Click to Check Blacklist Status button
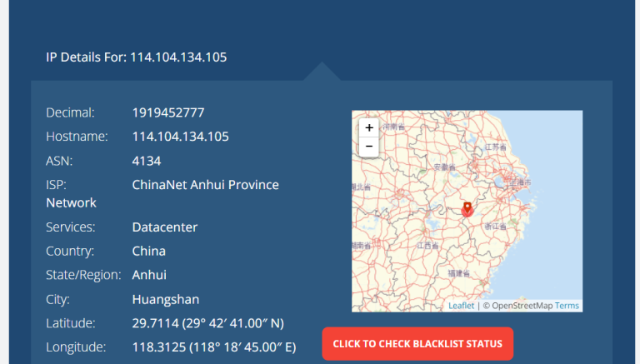The height and width of the screenshot is (364, 640). (417, 344)
